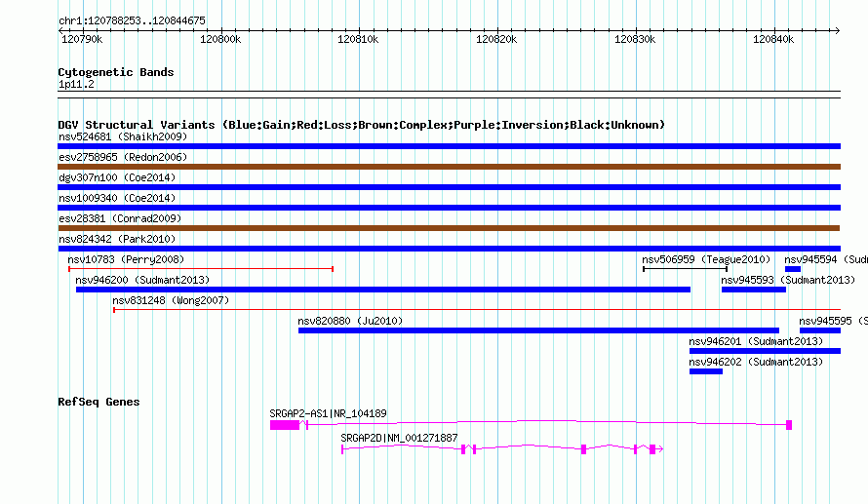Click the blue bar under nsv945593
The height and width of the screenshot is (504, 868).
coord(754,290)
